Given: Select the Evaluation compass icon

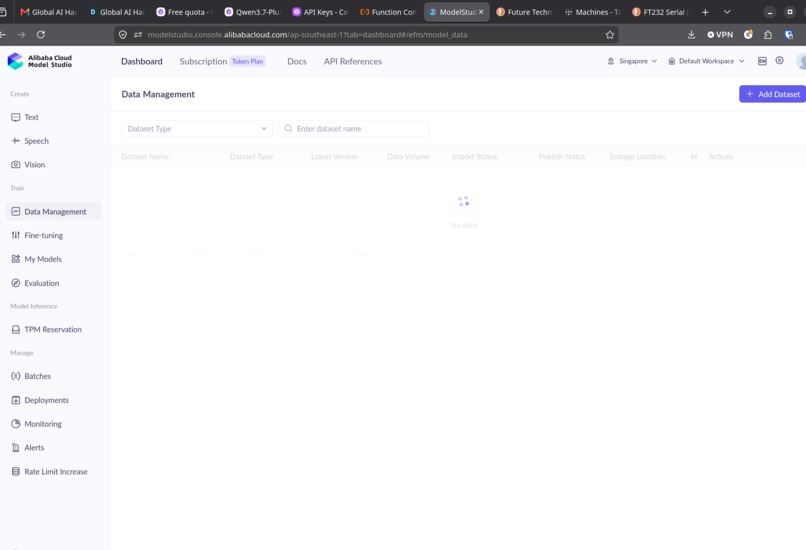Looking at the screenshot, I should (x=16, y=283).
